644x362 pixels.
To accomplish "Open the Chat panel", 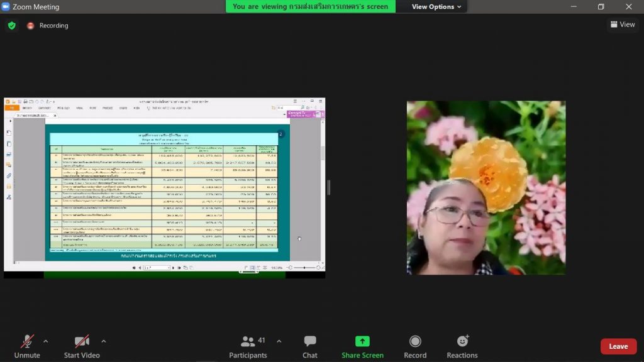I will [x=309, y=341].
